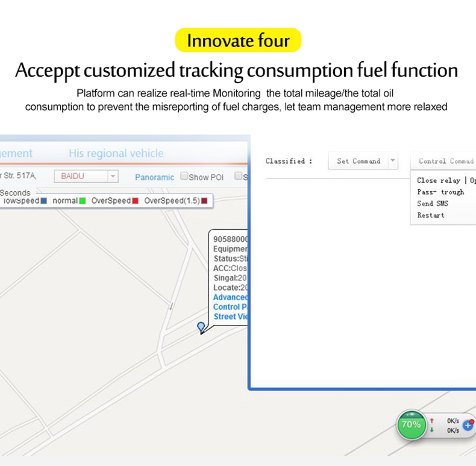This screenshot has height=466, width=476.
Task: Switch to His regional vehicle tab
Action: (x=116, y=153)
